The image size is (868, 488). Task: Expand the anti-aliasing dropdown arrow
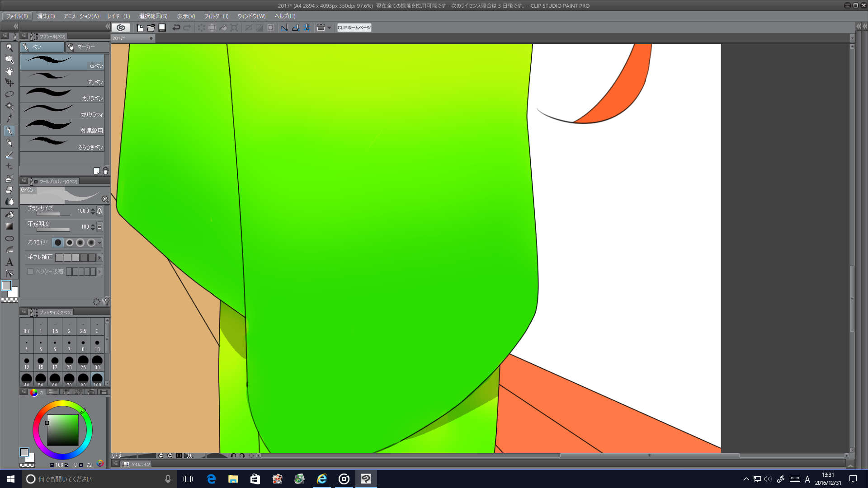pos(100,243)
